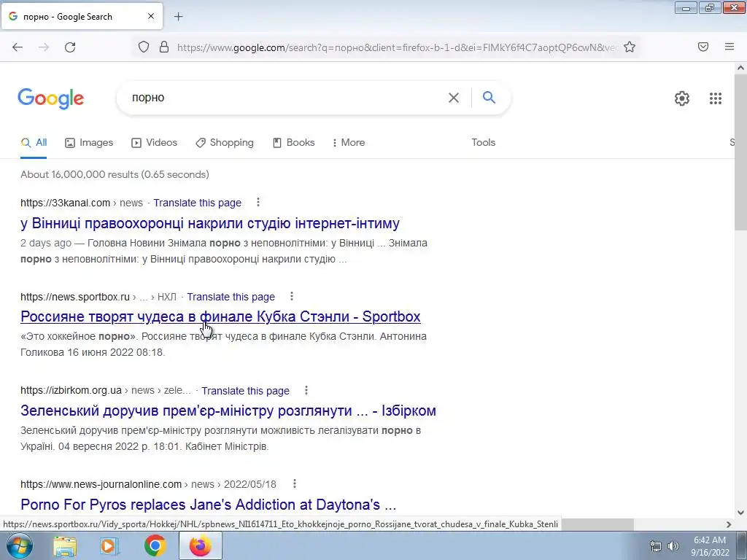This screenshot has height=560, width=747.
Task: Expand the More search filters menu
Action: coord(349,142)
